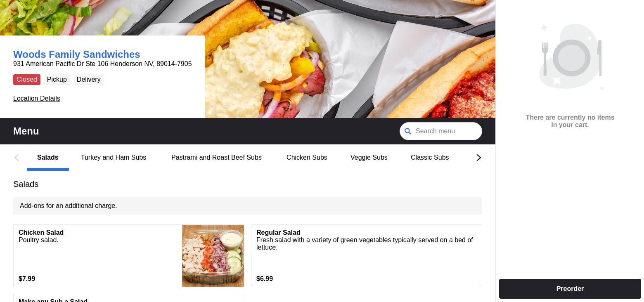Open the Classic Subs tab

pyautogui.click(x=430, y=158)
